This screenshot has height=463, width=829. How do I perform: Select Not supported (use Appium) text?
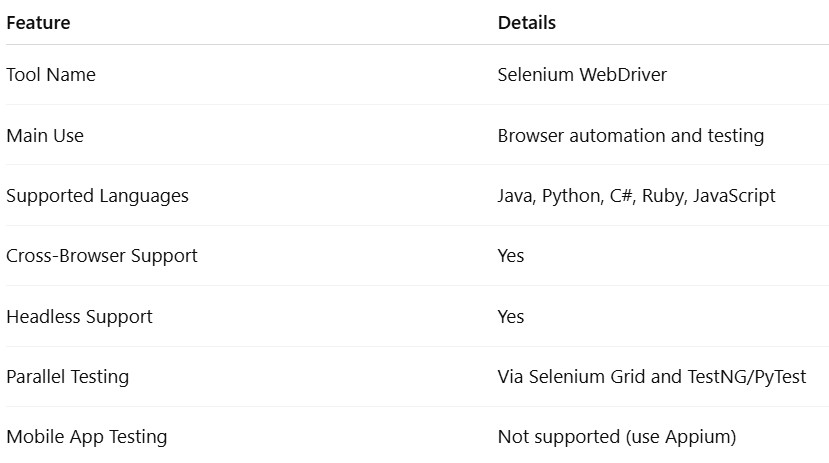[x=617, y=437]
